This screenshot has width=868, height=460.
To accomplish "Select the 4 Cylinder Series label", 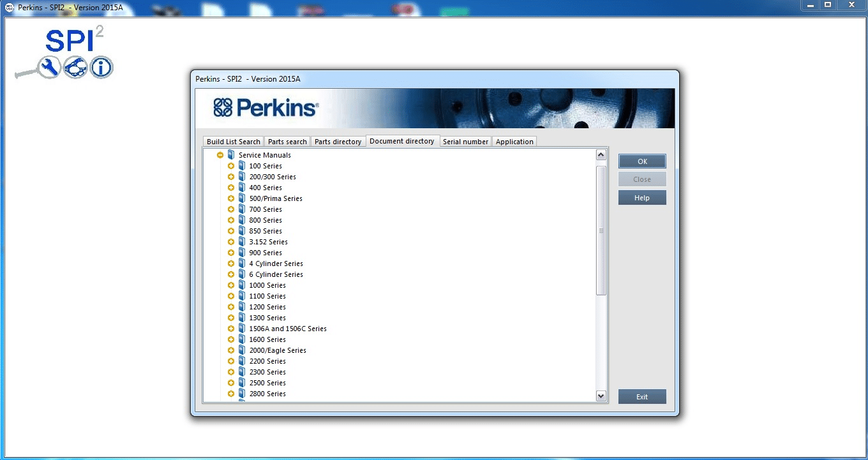I will pos(276,263).
